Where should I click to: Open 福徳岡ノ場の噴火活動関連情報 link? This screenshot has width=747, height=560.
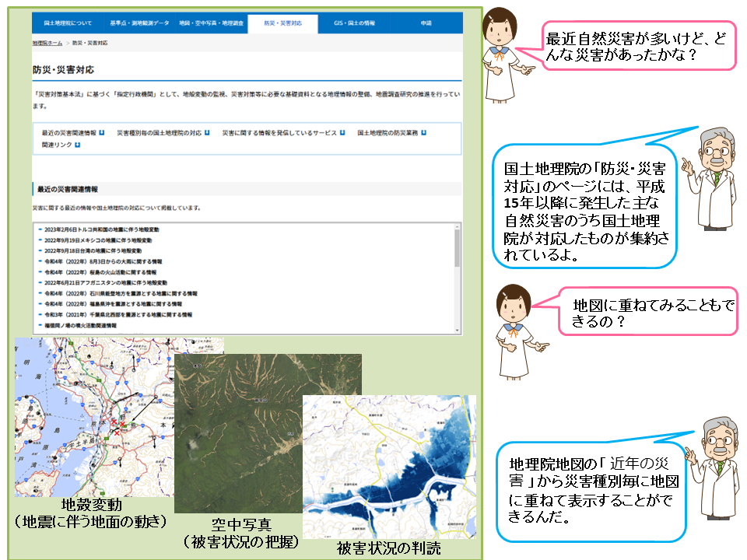point(80,326)
